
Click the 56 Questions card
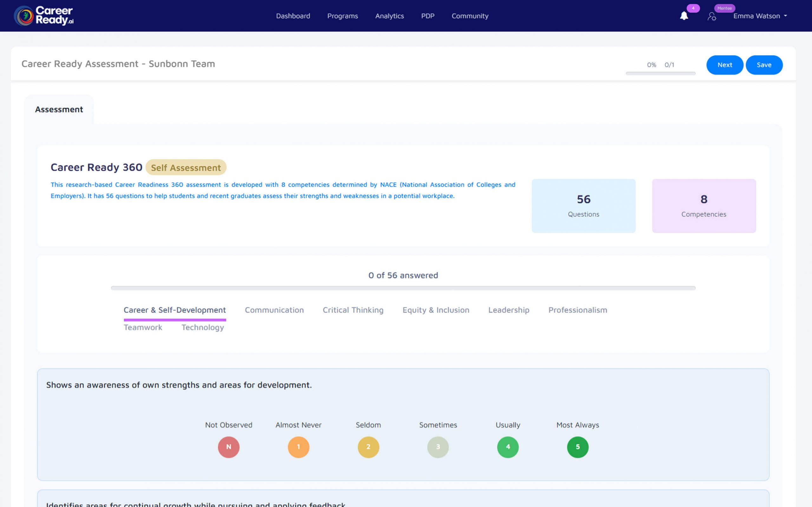pos(583,206)
